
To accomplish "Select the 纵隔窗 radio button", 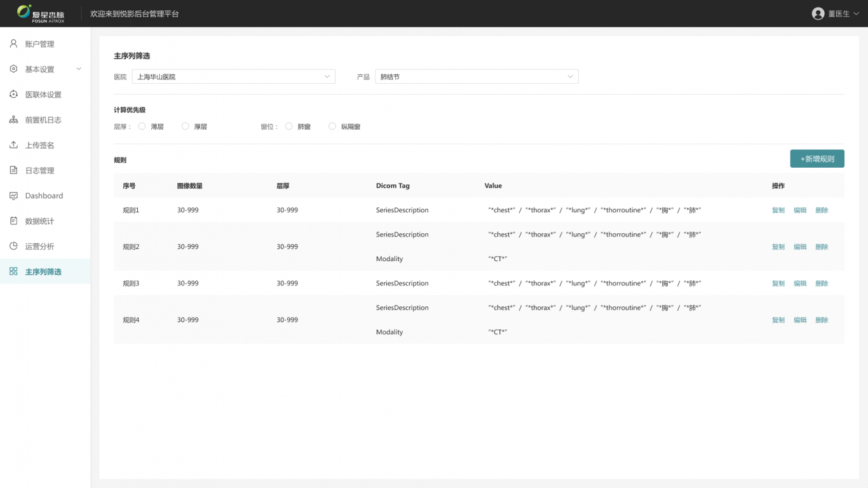I will coord(332,126).
